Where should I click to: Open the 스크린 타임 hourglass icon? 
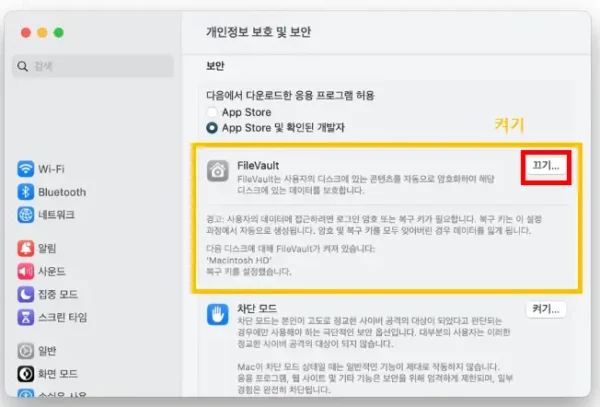[x=26, y=317]
